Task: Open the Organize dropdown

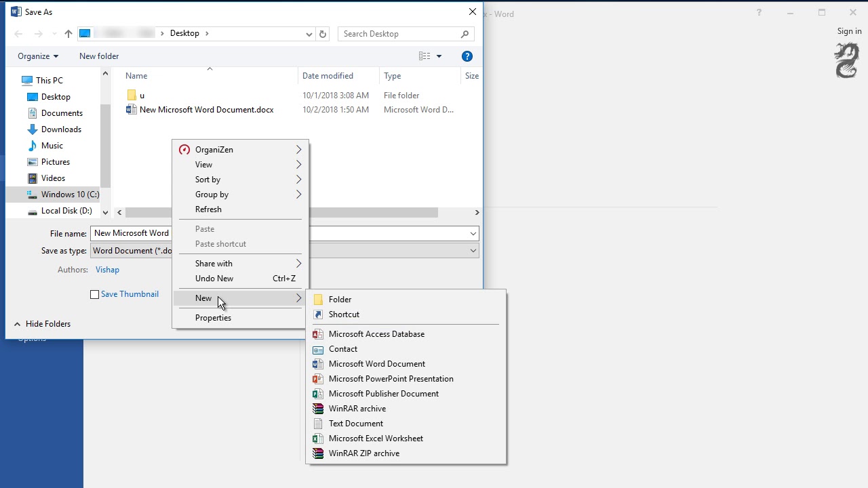Action: click(38, 56)
